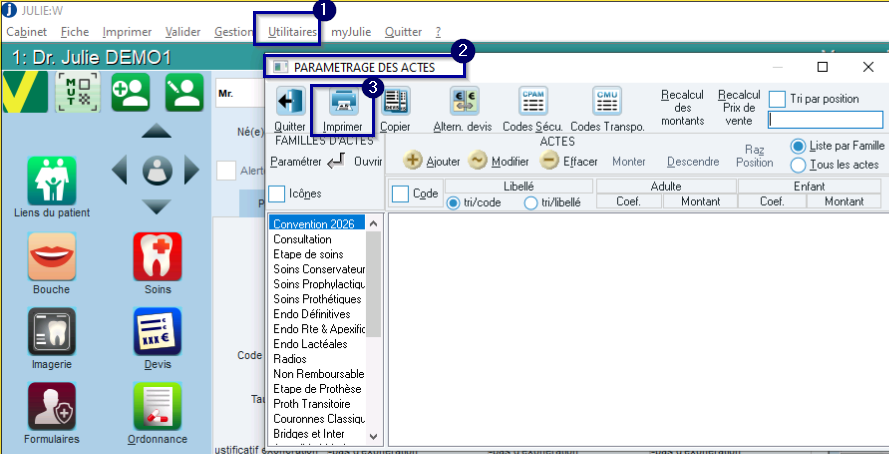The height and width of the screenshot is (454, 889).
Task: Open the ? help menu
Action: pos(438,32)
